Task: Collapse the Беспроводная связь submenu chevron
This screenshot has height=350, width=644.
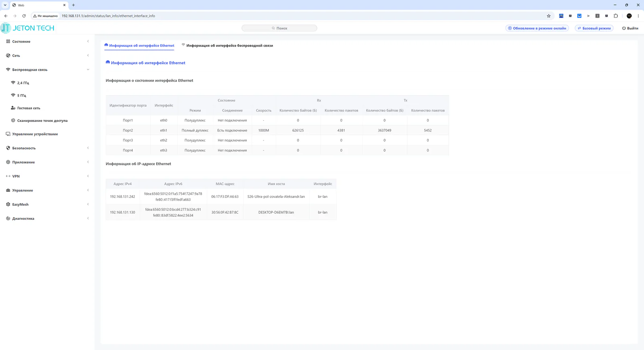Action: [x=88, y=70]
